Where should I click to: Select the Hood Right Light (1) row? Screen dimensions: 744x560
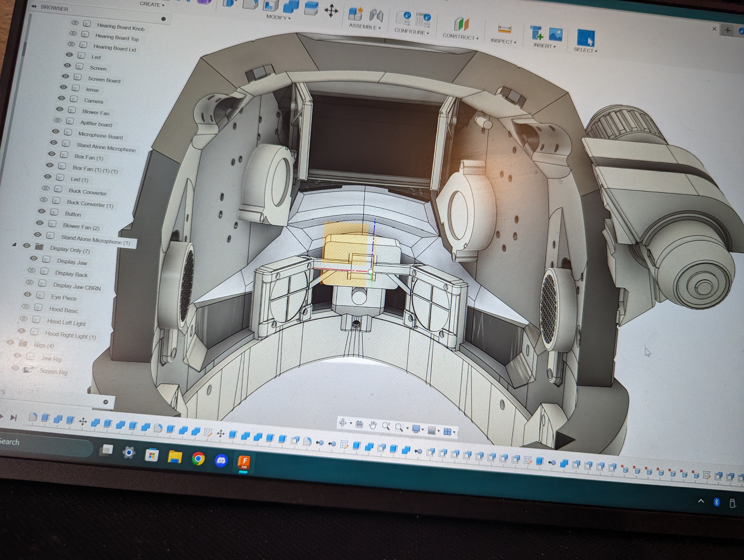[x=71, y=335]
